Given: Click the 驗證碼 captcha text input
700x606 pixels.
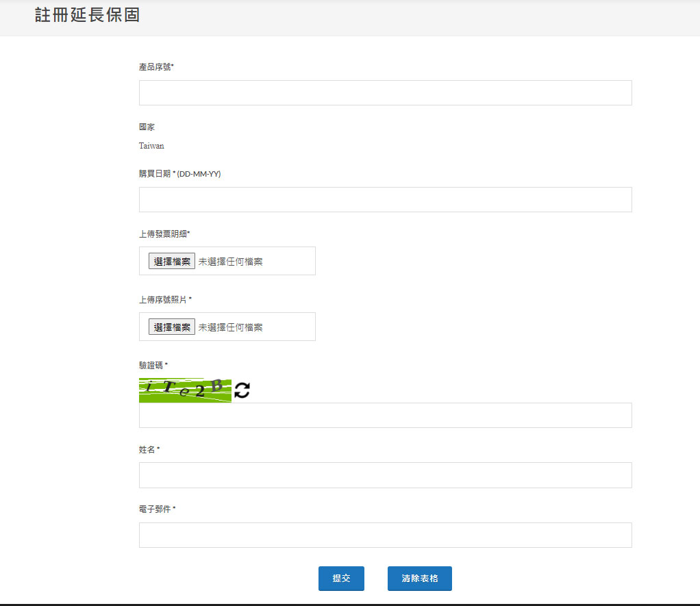Looking at the screenshot, I should (x=385, y=415).
